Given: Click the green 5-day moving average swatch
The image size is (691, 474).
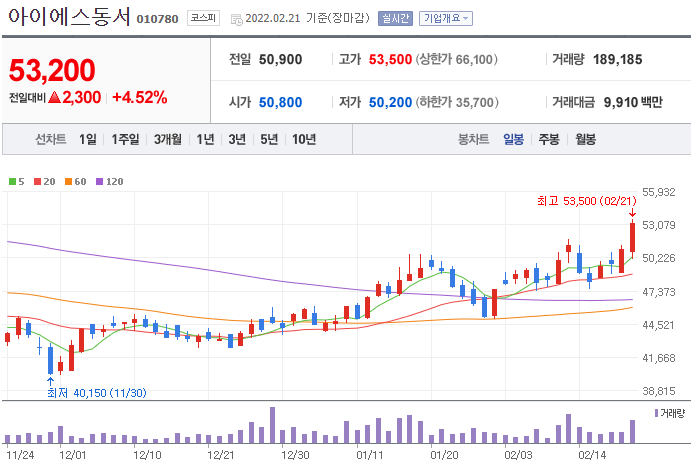Looking at the screenshot, I should (12, 181).
